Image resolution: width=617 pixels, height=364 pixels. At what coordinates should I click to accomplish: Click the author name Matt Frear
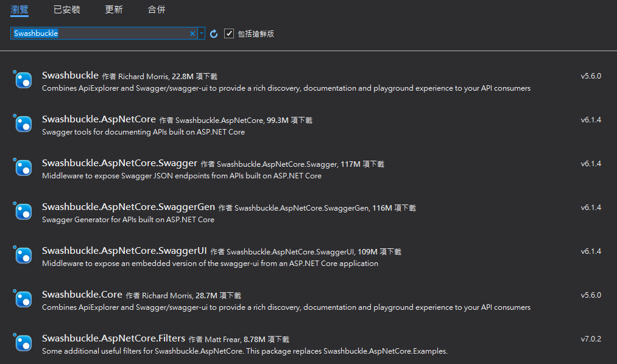222,339
